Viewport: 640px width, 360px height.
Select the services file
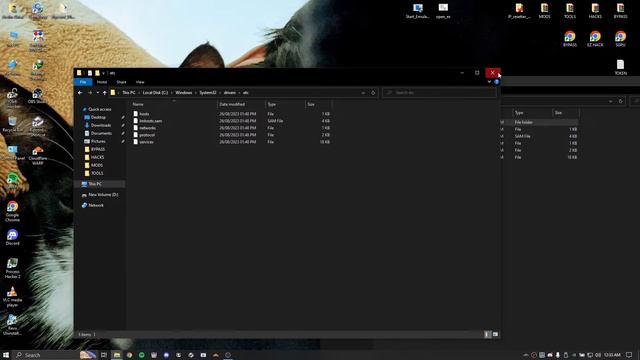(x=146, y=142)
